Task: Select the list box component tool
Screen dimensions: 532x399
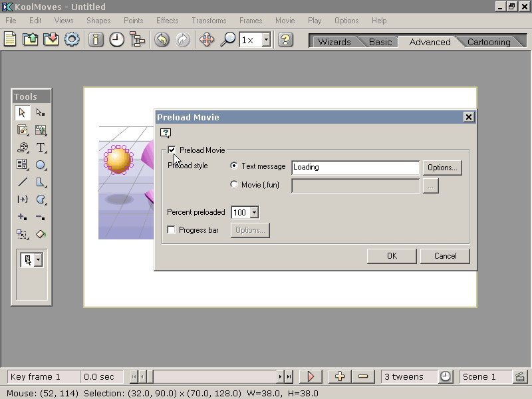Action: 23,165
